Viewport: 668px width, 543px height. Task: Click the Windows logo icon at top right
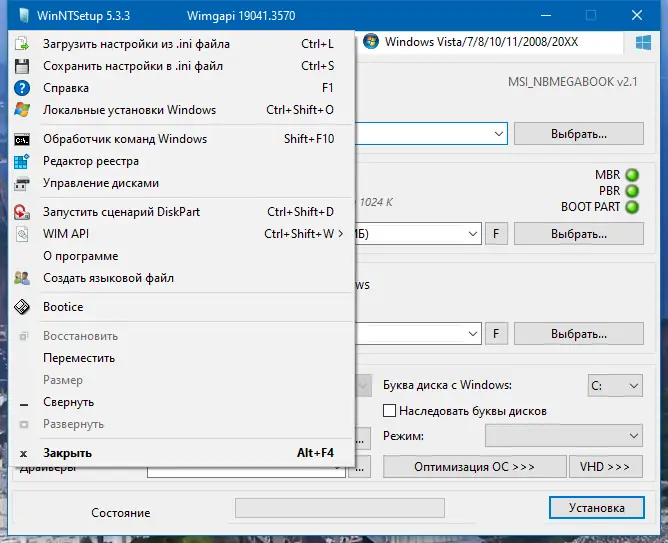643,43
